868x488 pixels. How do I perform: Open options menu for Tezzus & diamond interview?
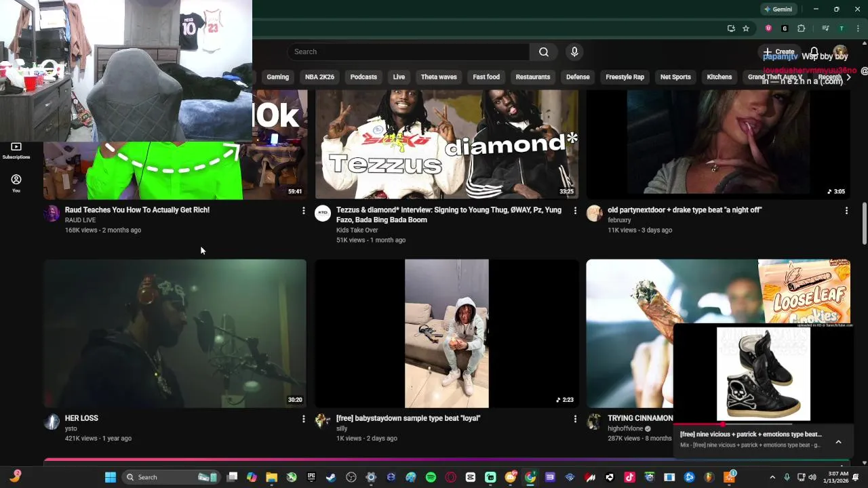pos(575,211)
